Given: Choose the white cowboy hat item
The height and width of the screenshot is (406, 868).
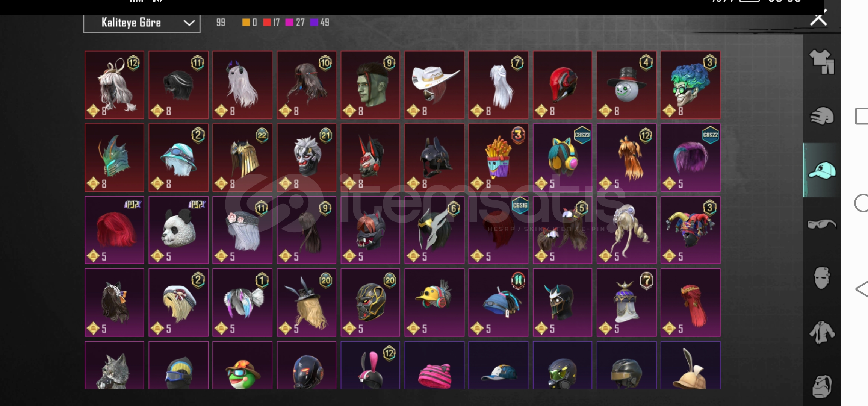Looking at the screenshot, I should point(434,85).
